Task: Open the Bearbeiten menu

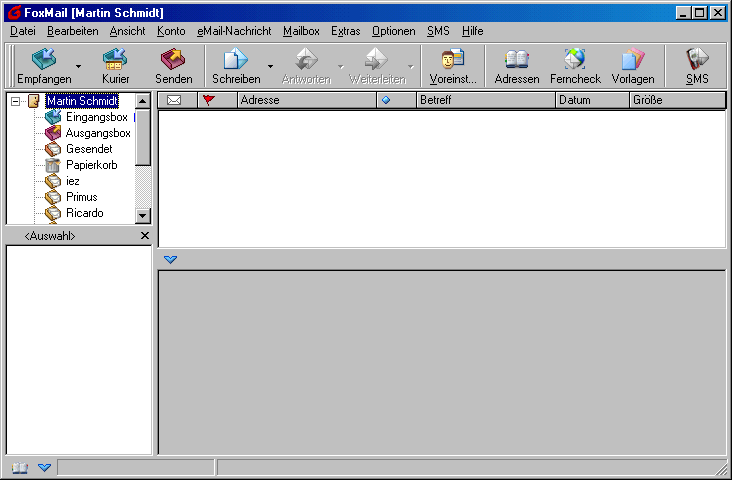Action: pyautogui.click(x=72, y=31)
